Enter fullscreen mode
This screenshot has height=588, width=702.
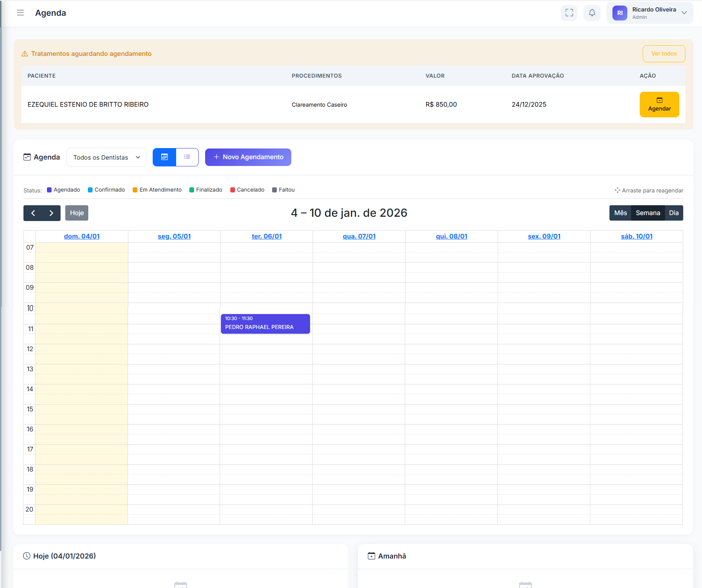tap(569, 13)
